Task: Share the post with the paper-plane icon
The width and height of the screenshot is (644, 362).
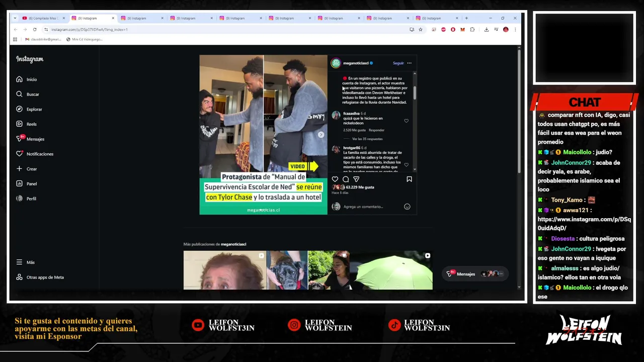Action: coord(356,179)
